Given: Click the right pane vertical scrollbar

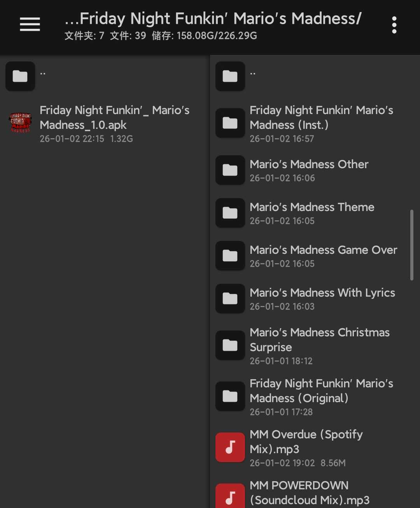Looking at the screenshot, I should (411, 245).
